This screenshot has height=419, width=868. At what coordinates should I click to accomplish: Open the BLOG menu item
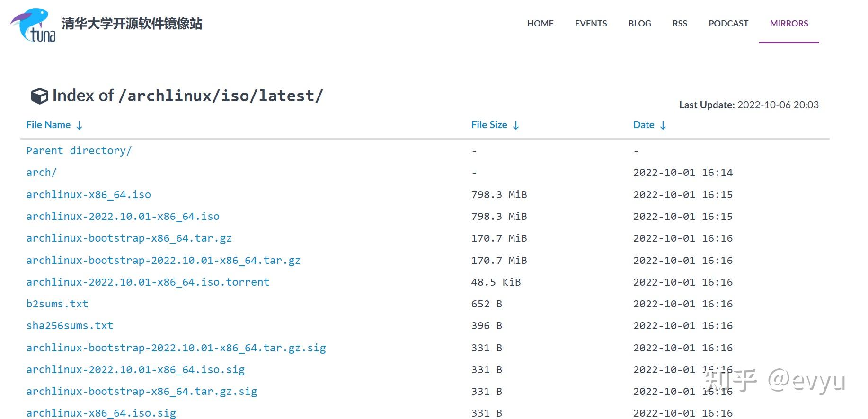(x=639, y=24)
